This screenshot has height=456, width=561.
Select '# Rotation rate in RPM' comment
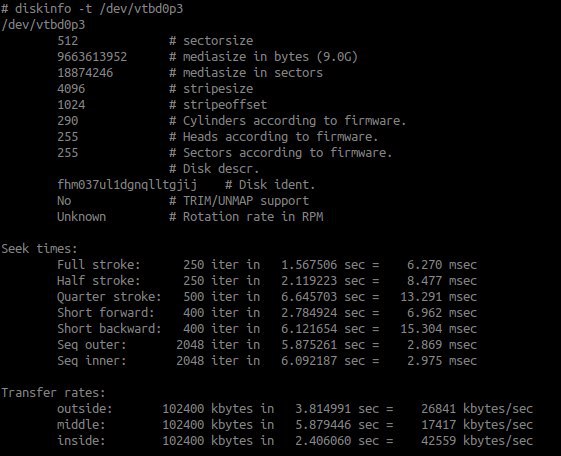[246, 217]
